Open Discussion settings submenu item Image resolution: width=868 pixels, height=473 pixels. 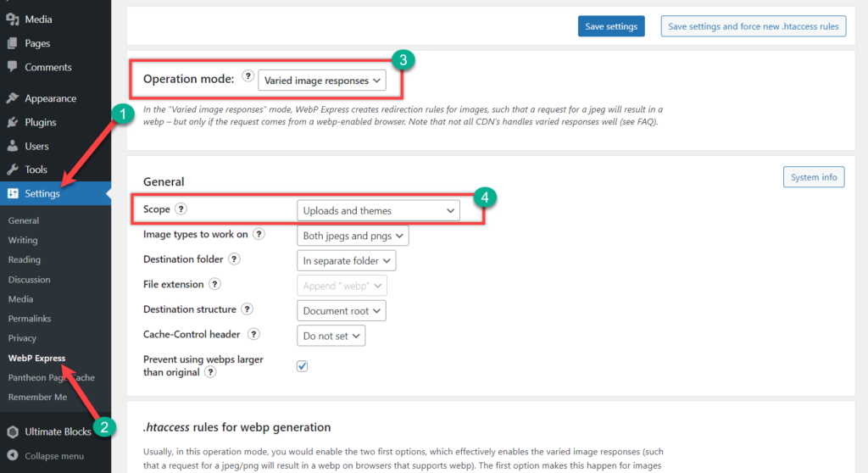(x=30, y=279)
